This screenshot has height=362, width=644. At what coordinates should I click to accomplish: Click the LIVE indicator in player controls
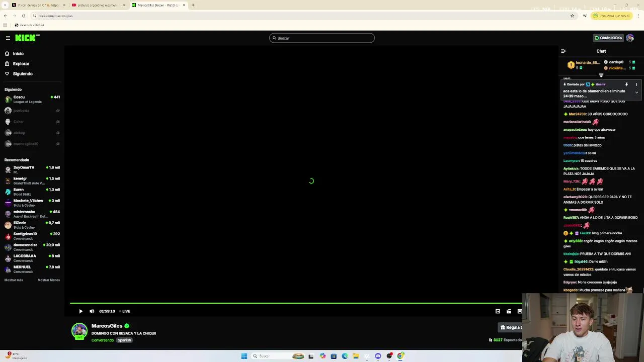[125, 311]
